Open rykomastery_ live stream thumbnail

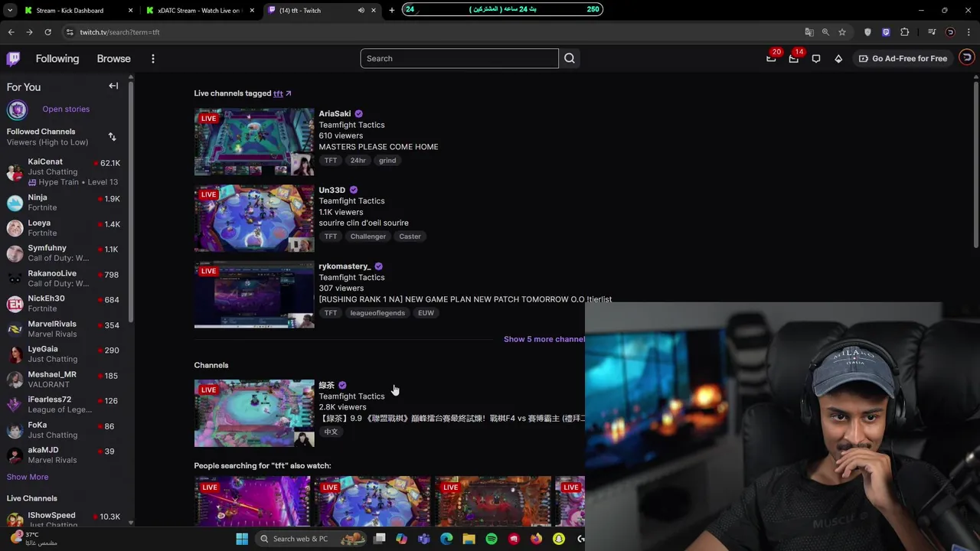point(254,295)
